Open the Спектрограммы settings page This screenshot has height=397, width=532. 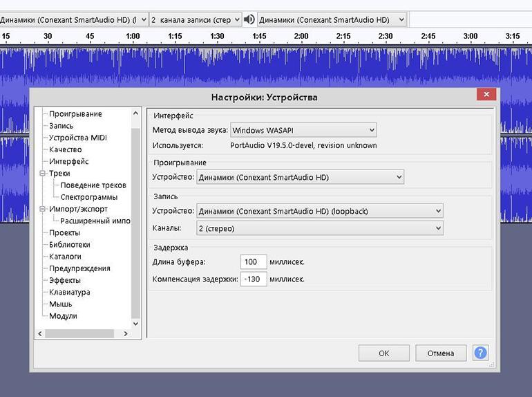coord(88,197)
